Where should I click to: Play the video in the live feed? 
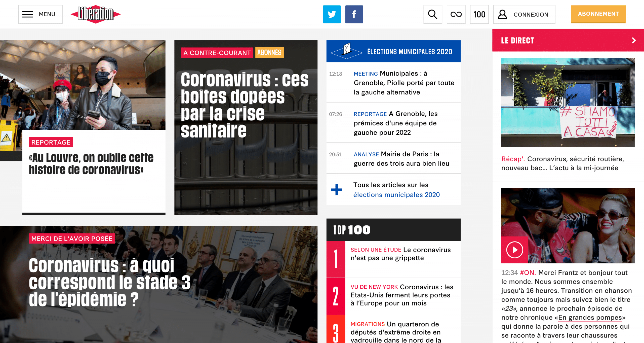pyautogui.click(x=514, y=250)
